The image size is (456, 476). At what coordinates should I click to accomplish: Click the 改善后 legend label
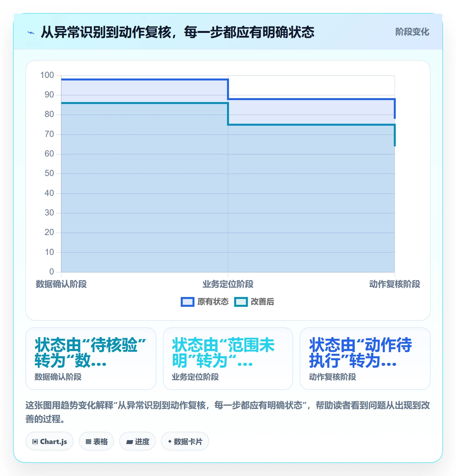(x=263, y=302)
